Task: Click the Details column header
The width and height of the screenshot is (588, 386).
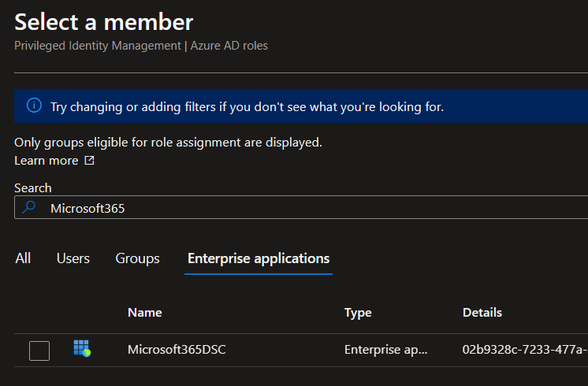Action: point(482,313)
